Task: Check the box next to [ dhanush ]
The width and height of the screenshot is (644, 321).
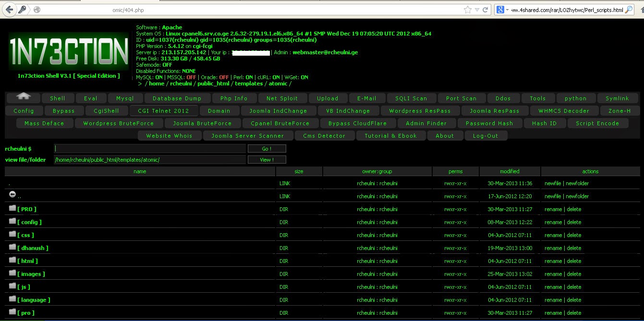Action: click(12, 246)
